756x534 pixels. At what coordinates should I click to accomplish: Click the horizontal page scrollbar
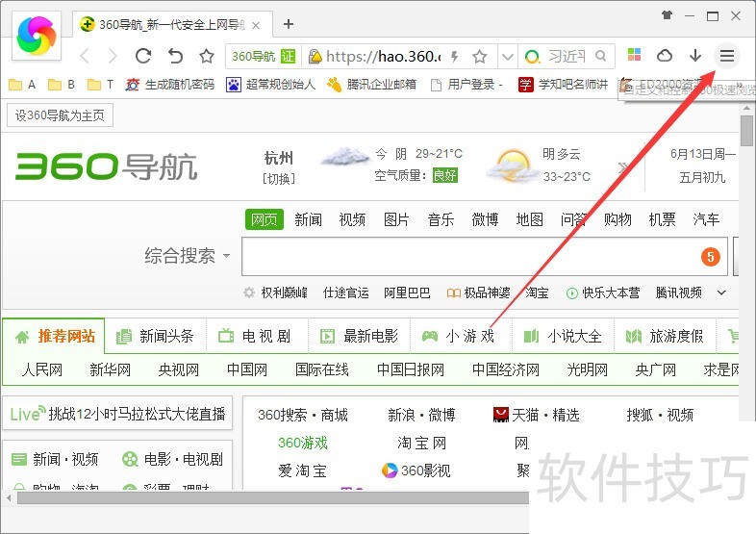tap(272, 497)
